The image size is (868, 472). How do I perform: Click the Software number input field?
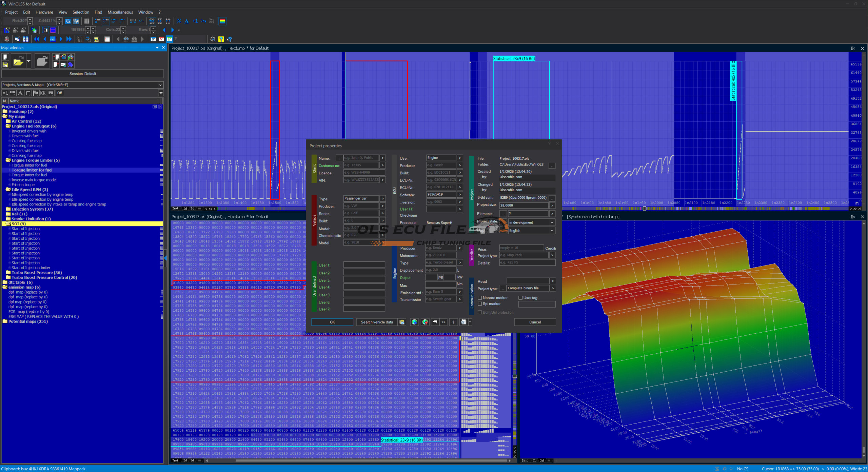click(441, 195)
